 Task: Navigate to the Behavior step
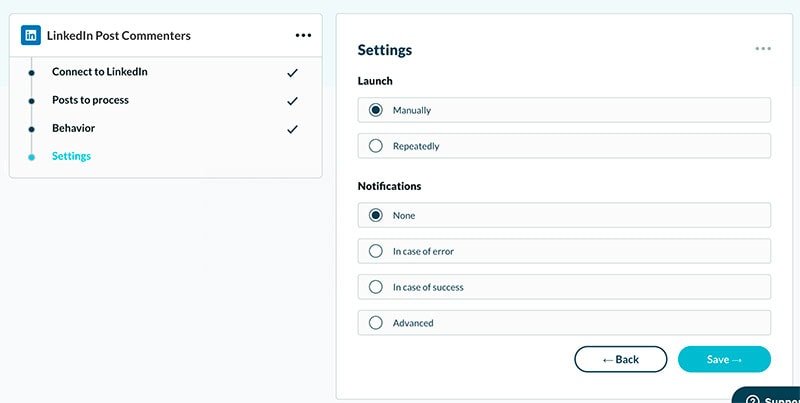click(73, 128)
